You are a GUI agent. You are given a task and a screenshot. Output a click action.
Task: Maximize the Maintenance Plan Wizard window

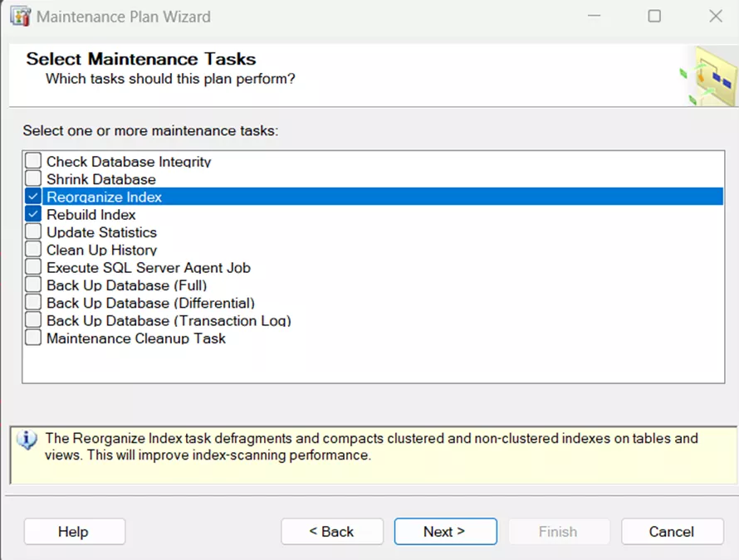point(654,16)
